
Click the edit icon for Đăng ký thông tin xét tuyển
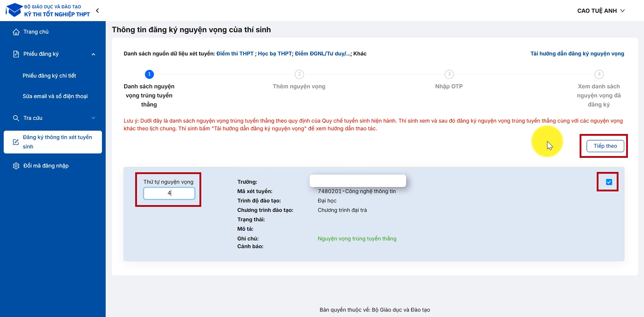[16, 142]
